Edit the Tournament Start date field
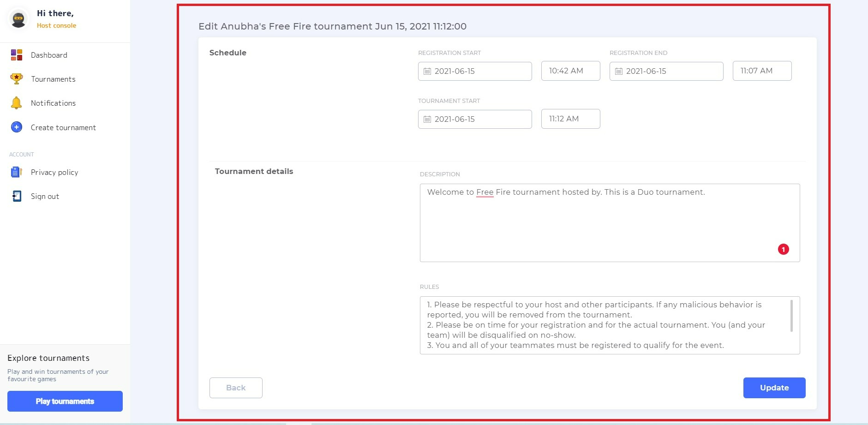This screenshot has width=868, height=425. click(x=475, y=119)
